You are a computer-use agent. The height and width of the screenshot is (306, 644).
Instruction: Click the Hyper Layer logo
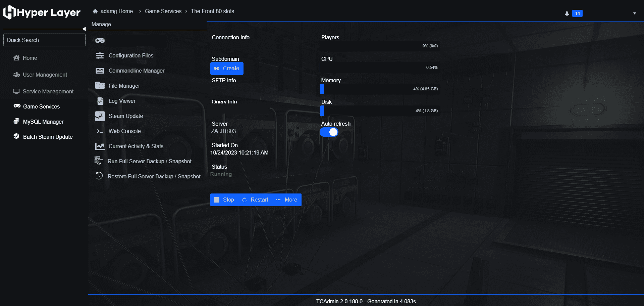click(x=42, y=12)
